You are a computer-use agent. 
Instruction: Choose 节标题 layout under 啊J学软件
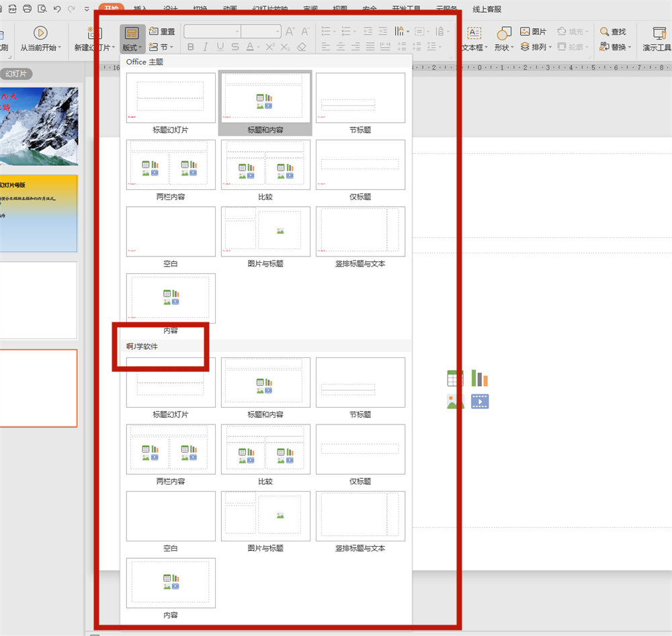tap(360, 388)
